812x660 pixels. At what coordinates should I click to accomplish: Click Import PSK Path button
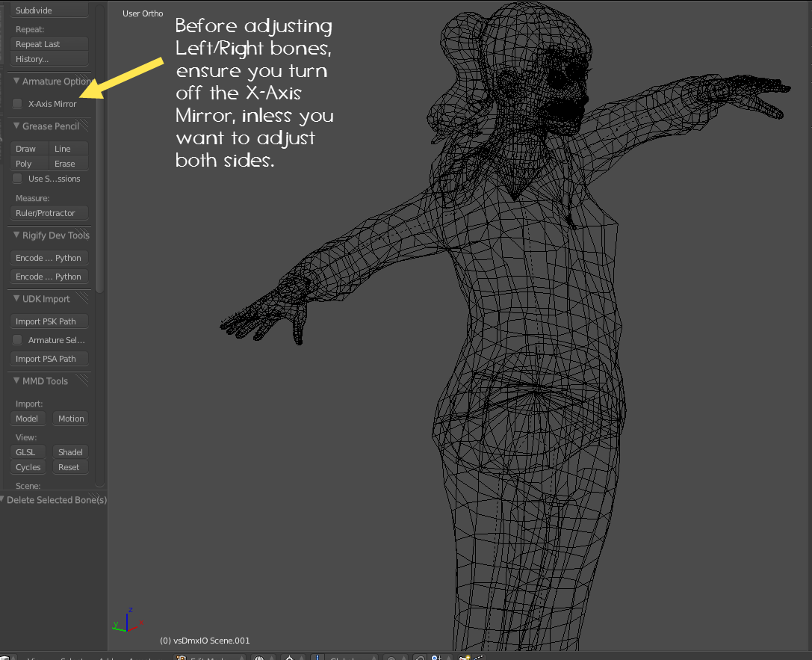tap(49, 321)
